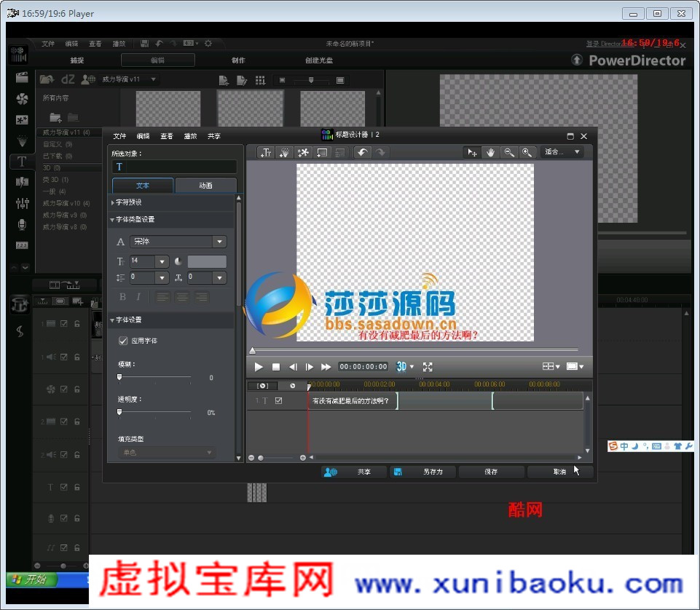Image resolution: width=700 pixels, height=610 pixels.
Task: Open the font size 14 dropdown
Action: tap(162, 261)
